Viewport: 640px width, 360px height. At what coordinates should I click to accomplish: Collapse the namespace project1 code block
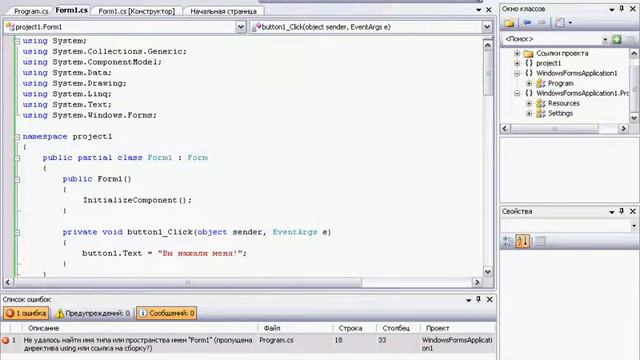click(17, 137)
